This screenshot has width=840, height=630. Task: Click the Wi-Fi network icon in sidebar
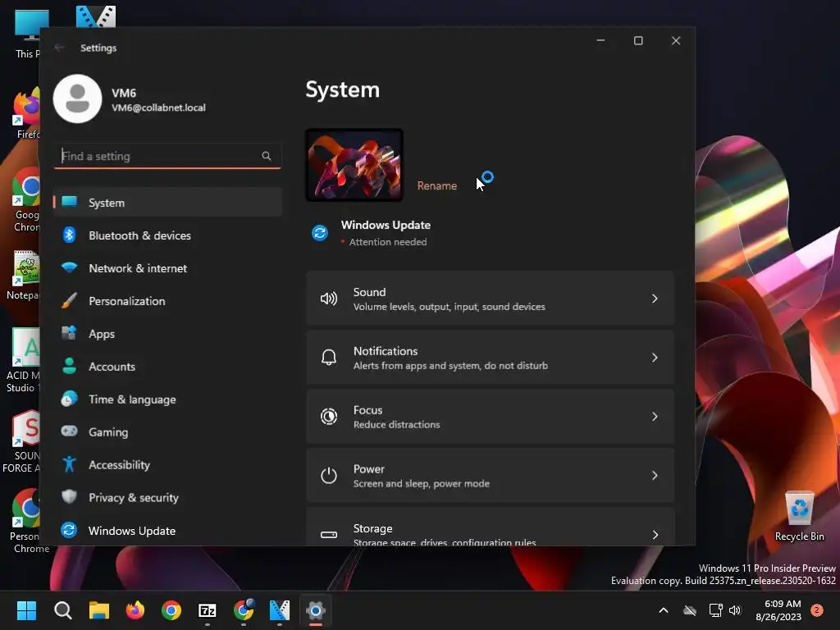69,267
